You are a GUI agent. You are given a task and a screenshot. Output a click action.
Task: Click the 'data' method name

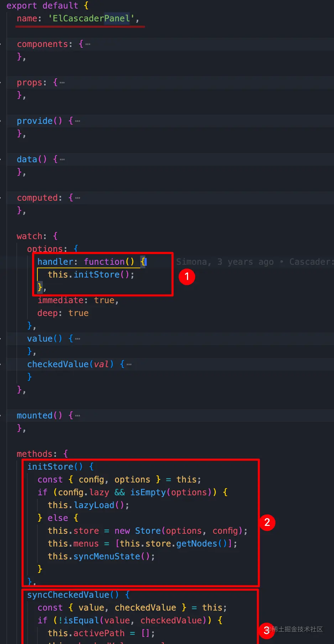[x=27, y=159]
